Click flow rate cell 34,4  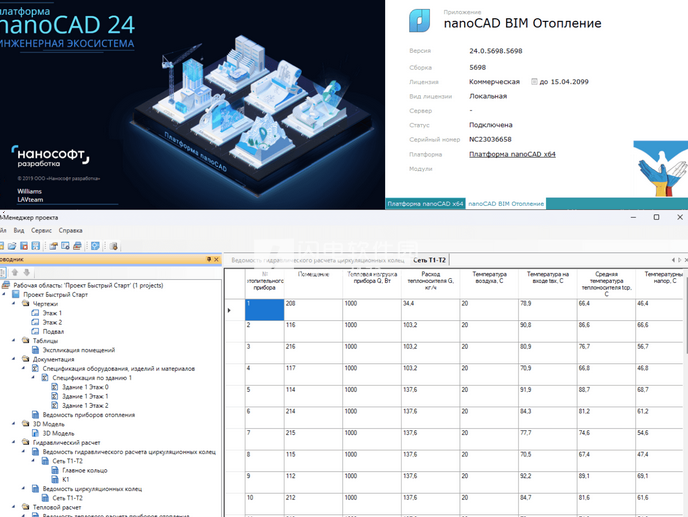(430, 310)
